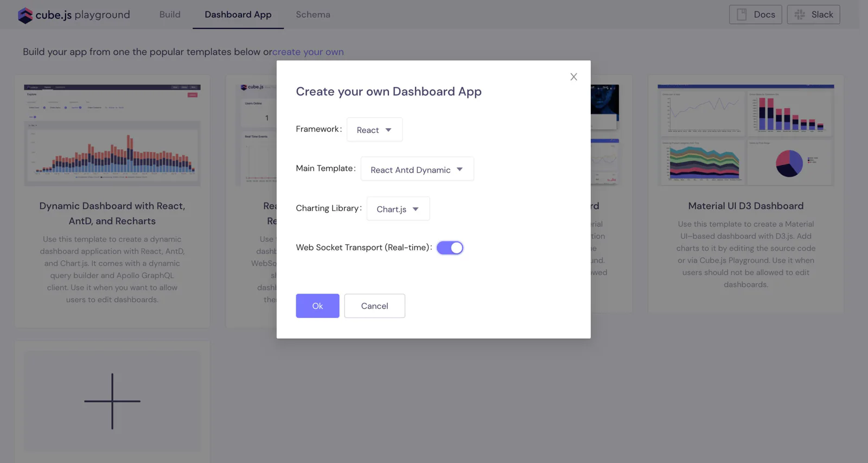Screen dimensions: 868x463
Task: Open the Schema tab
Action: (x=313, y=15)
